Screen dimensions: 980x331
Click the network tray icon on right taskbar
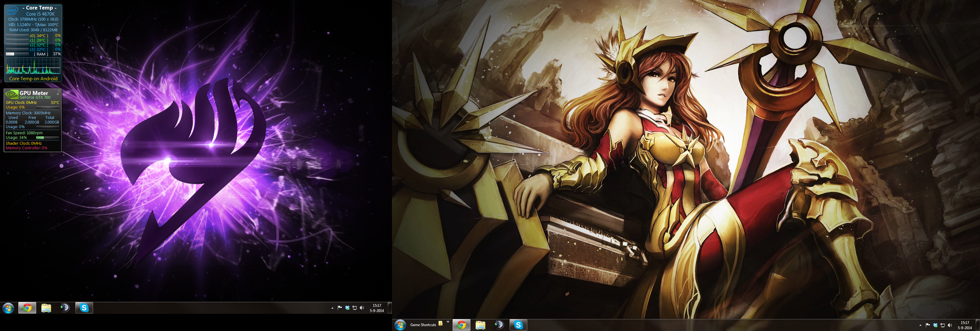[x=943, y=325]
